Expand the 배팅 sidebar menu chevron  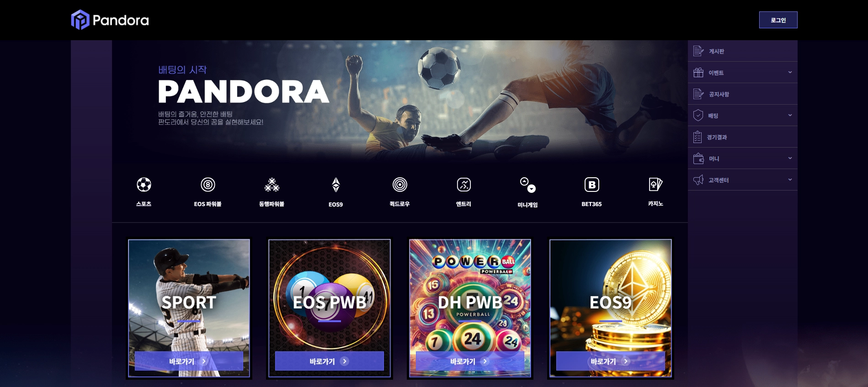[790, 115]
